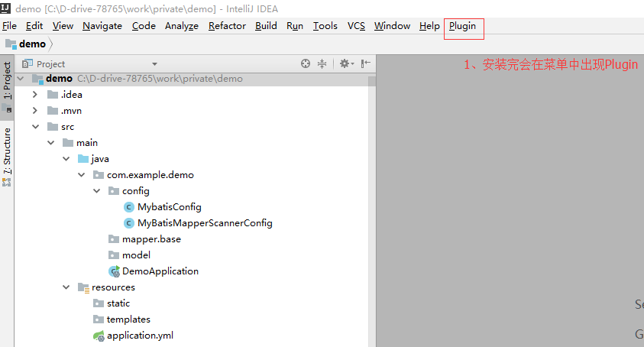Open the Edit menu
The width and height of the screenshot is (644, 347).
(34, 26)
